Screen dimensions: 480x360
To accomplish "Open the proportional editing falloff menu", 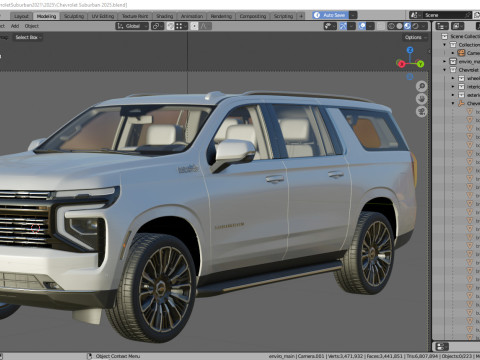I will pyautogui.click(x=205, y=26).
